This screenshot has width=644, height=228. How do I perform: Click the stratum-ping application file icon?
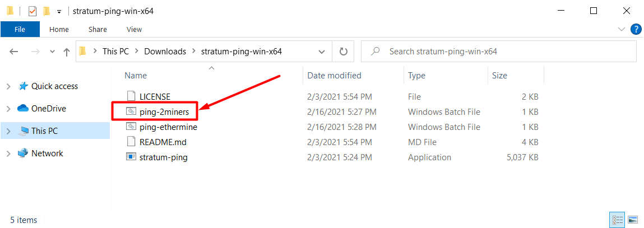point(131,157)
